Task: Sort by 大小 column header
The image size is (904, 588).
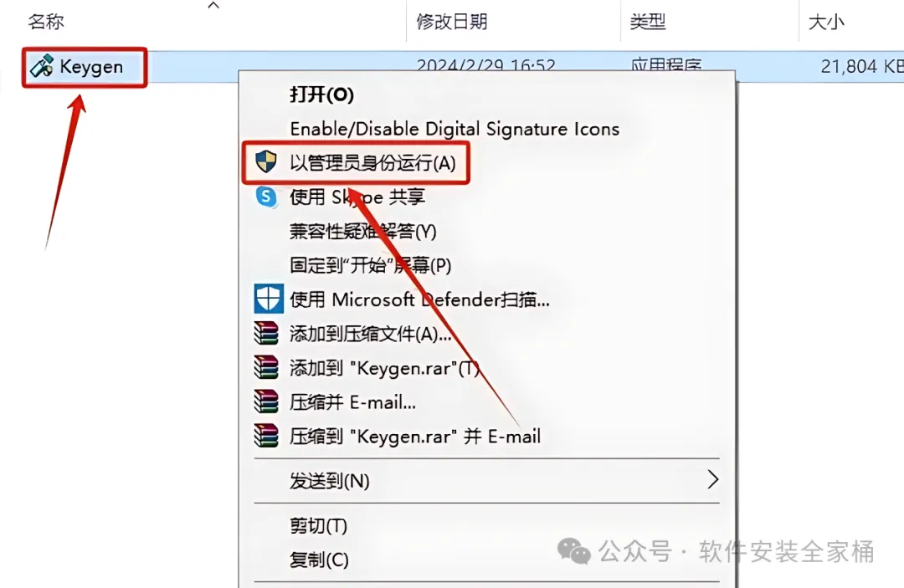Action: click(x=826, y=22)
